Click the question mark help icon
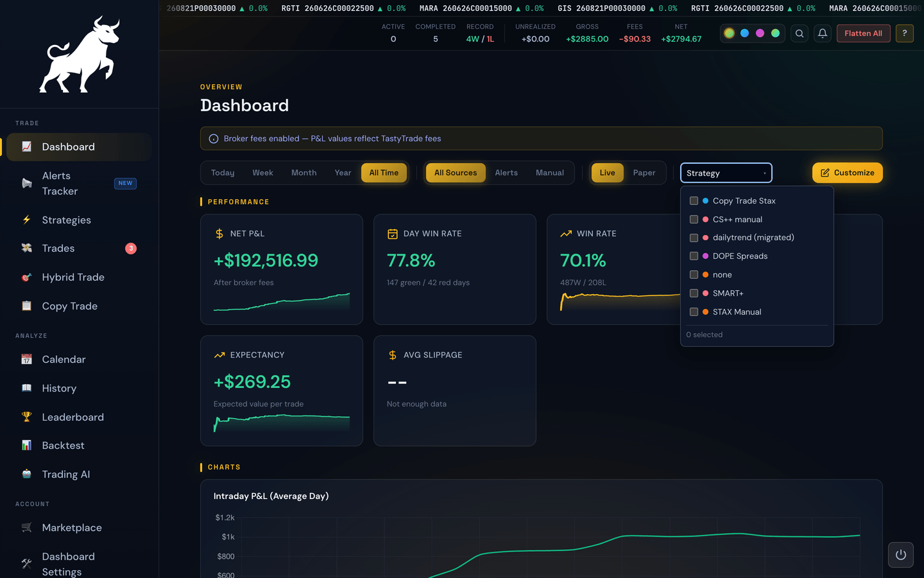 tap(904, 33)
